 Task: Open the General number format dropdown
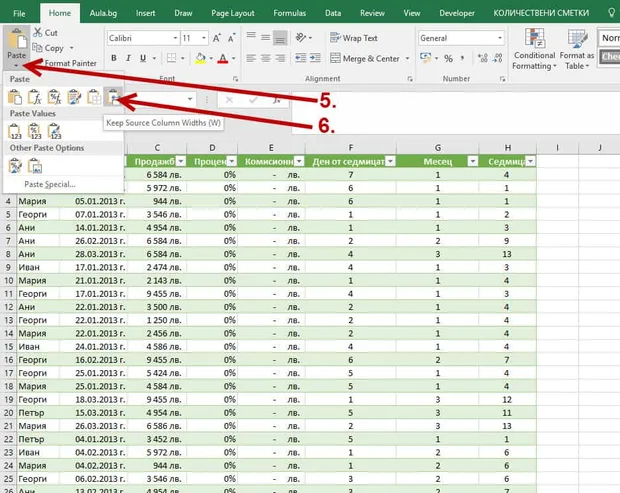tap(500, 38)
